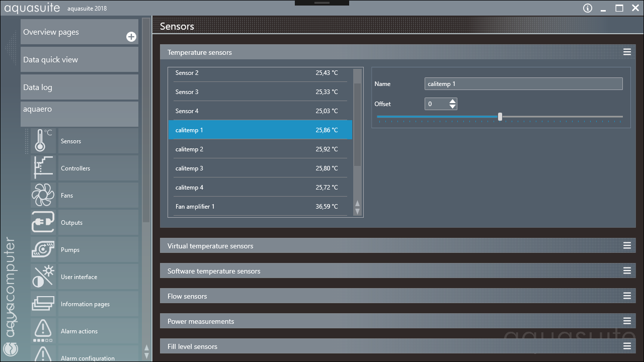Open Temperature sensors hamburger menu
Screen dimensions: 644x362
[627, 52]
